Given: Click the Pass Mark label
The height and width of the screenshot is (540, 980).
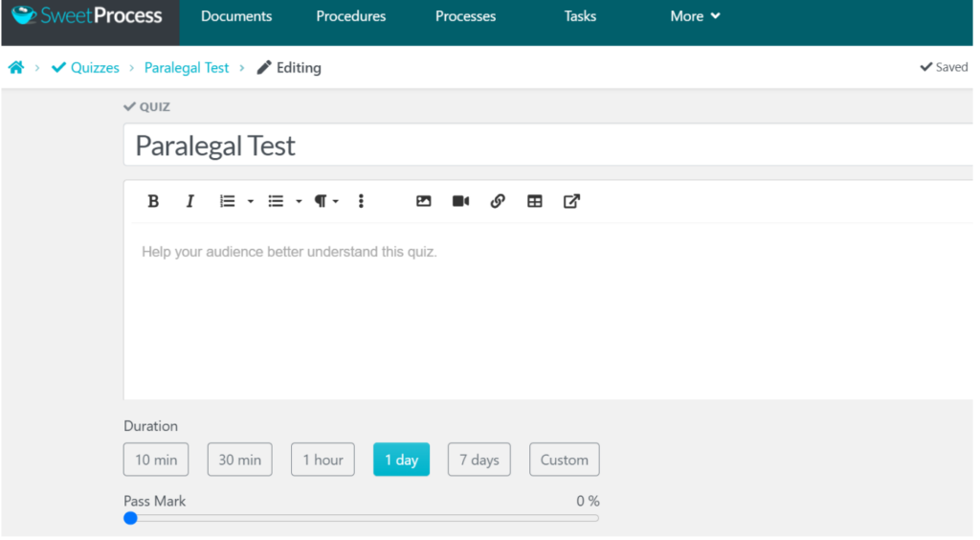Looking at the screenshot, I should [154, 501].
